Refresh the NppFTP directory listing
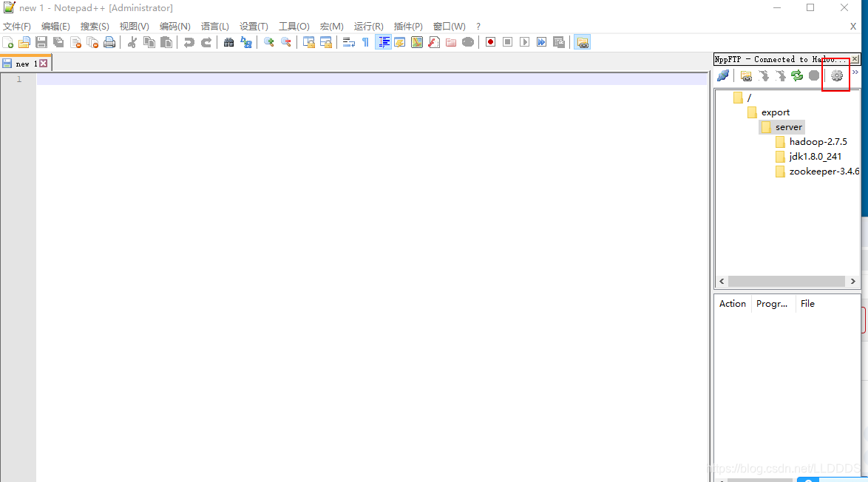The image size is (868, 482). tap(797, 76)
